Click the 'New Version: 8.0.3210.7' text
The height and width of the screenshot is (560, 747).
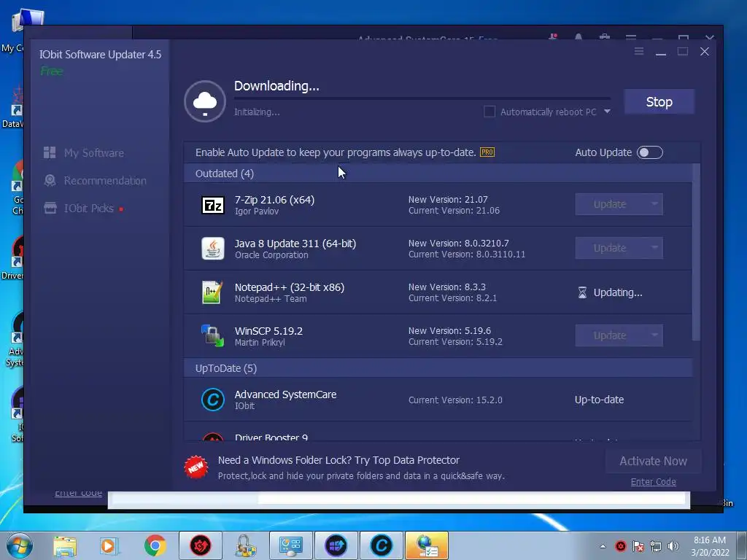coord(458,244)
